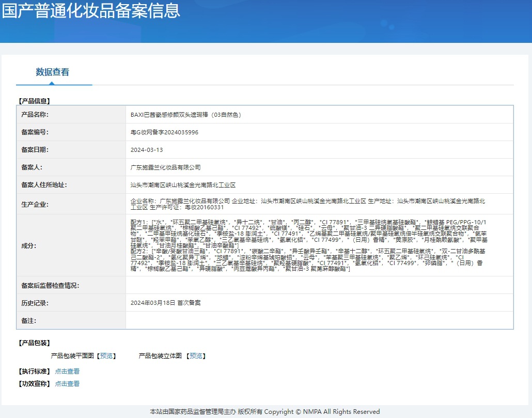Click the 生产企业 details text
The width and height of the screenshot is (532, 418).
tap(308, 204)
